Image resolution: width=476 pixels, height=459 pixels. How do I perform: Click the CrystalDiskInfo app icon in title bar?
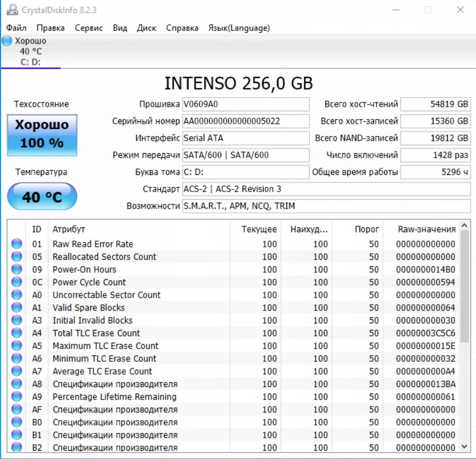pos(12,10)
